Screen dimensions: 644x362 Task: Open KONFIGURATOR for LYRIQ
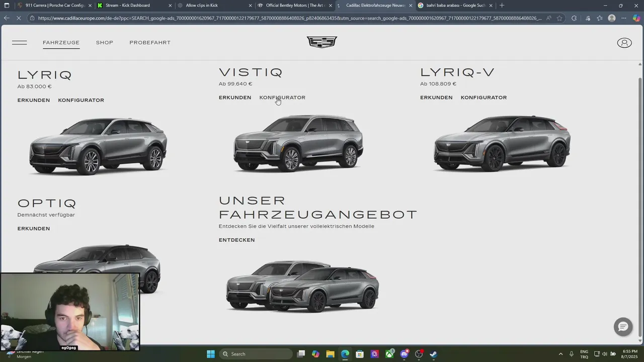(81, 100)
